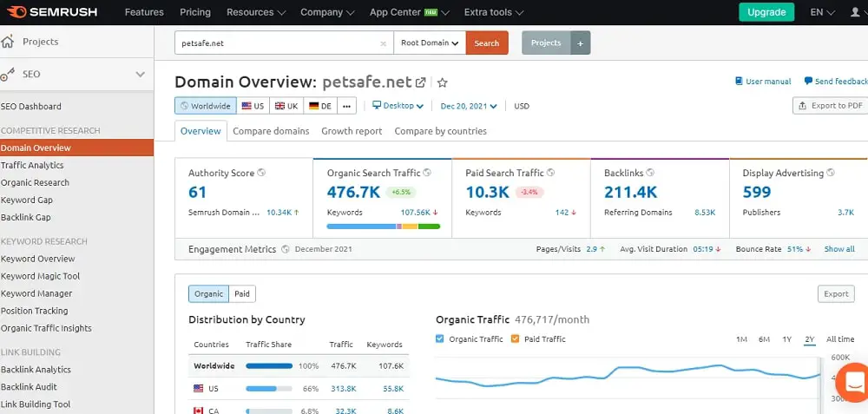Click Engagement Metrics info icon
Screen dimensions: 868x414
click(x=285, y=249)
